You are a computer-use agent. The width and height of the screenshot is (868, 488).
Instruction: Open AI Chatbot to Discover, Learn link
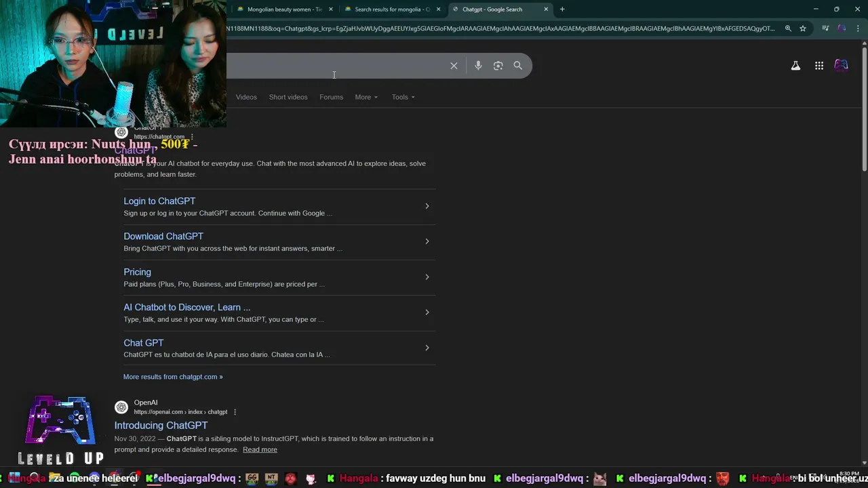coord(186,307)
